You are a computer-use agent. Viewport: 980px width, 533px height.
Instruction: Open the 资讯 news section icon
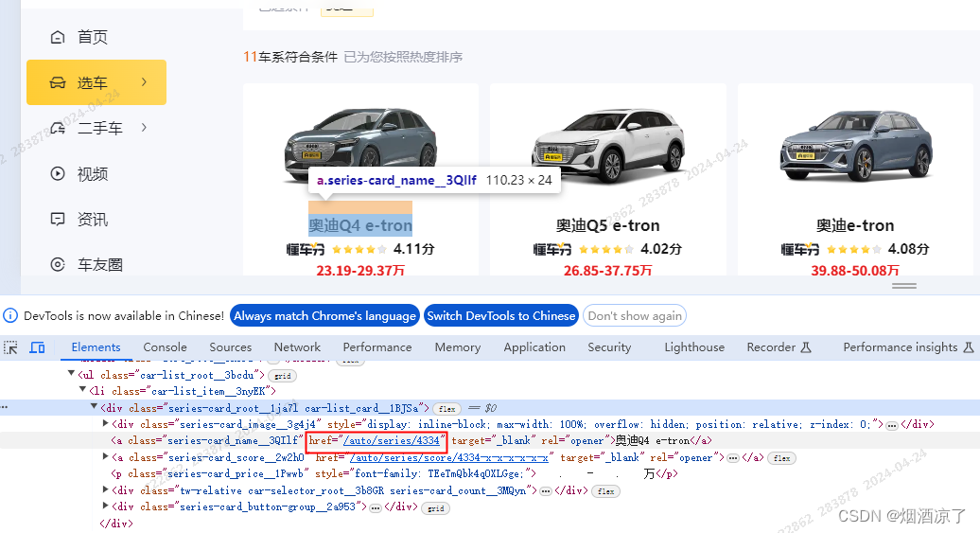pyautogui.click(x=58, y=219)
